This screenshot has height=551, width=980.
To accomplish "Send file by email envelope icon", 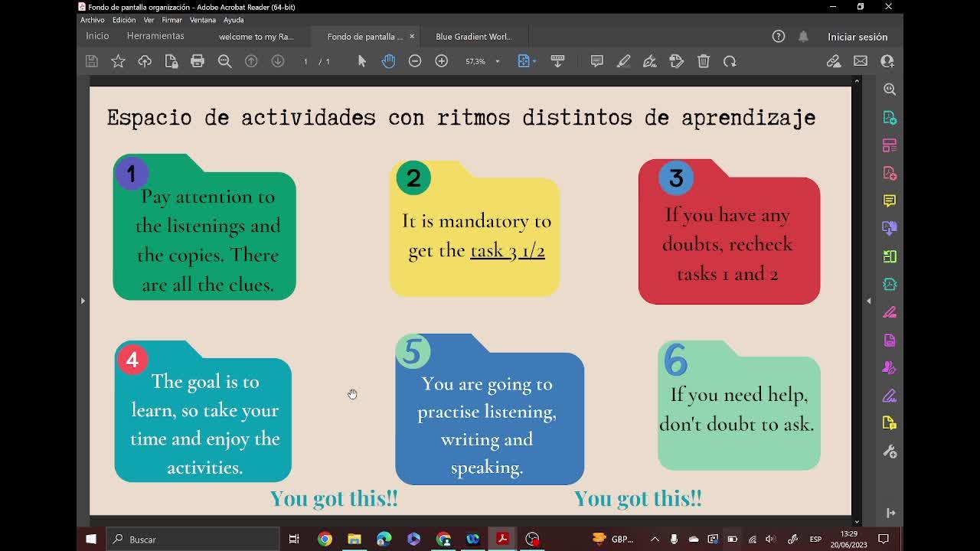I will point(861,61).
